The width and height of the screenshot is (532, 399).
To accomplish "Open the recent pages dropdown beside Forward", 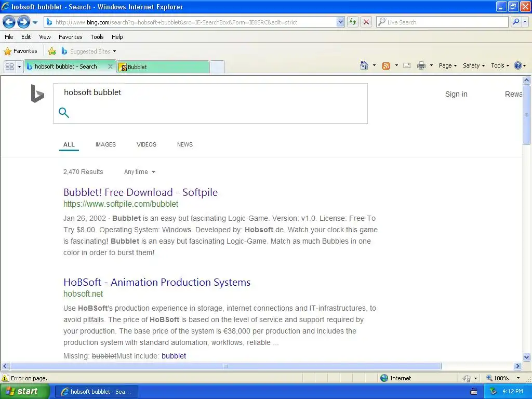I will (35, 22).
